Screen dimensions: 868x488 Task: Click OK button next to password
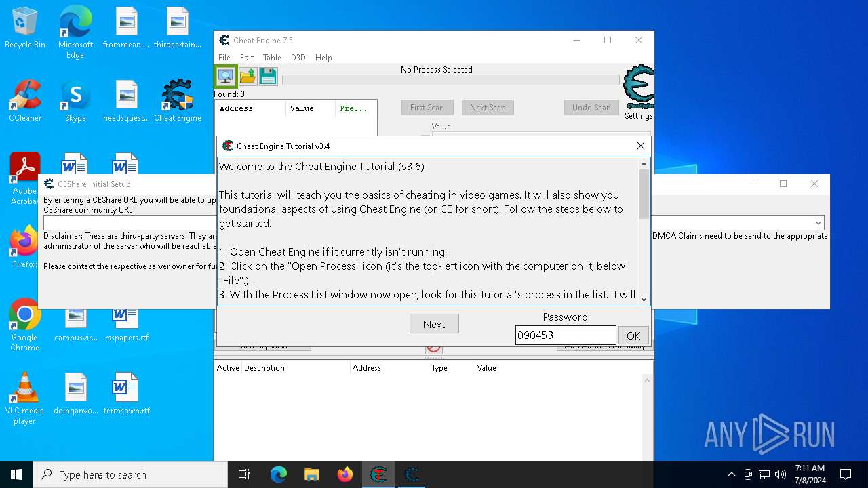[633, 335]
